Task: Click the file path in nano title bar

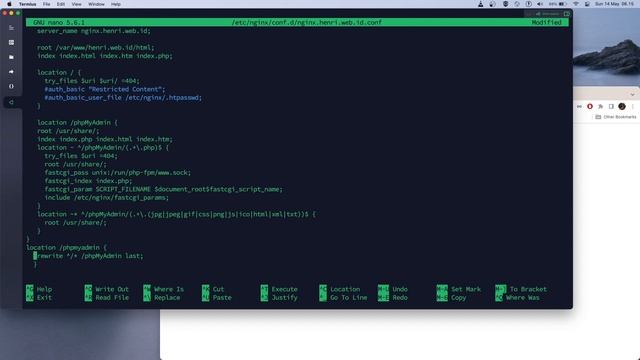Action: [x=307, y=22]
